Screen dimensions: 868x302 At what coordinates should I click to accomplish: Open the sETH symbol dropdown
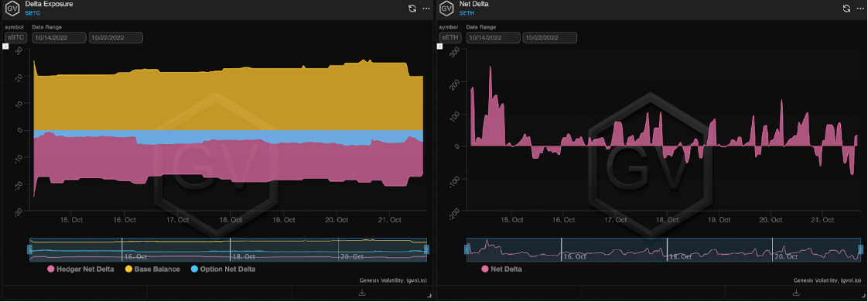coord(450,38)
